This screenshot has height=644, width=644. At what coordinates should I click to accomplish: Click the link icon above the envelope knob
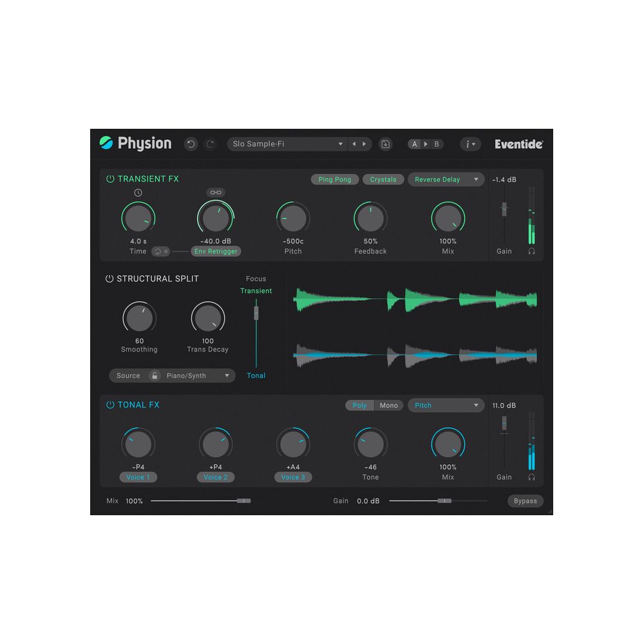tap(216, 193)
